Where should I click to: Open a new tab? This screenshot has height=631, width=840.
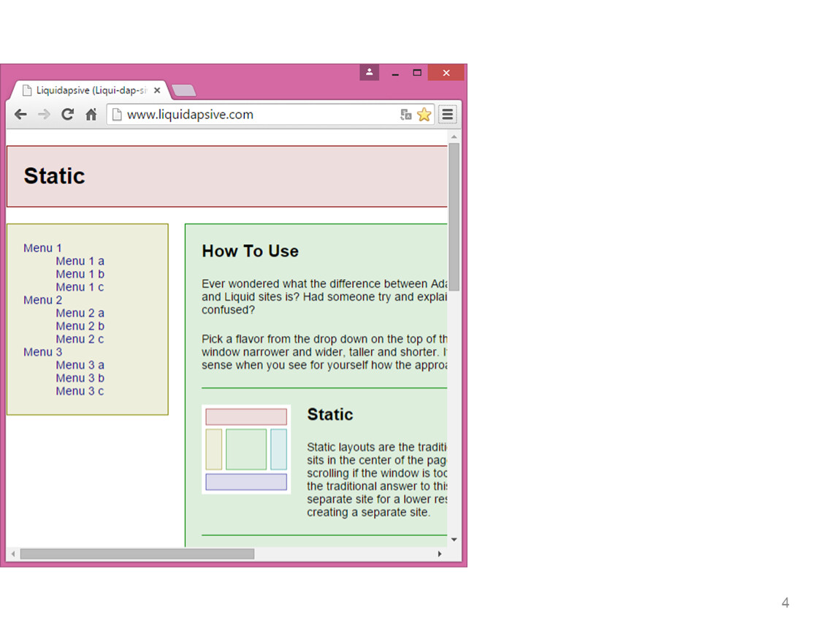click(183, 91)
